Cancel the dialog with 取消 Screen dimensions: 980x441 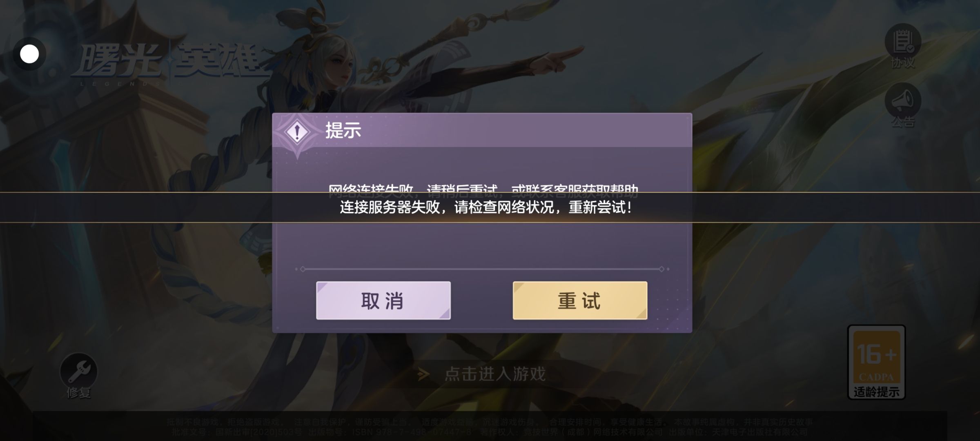coord(383,301)
